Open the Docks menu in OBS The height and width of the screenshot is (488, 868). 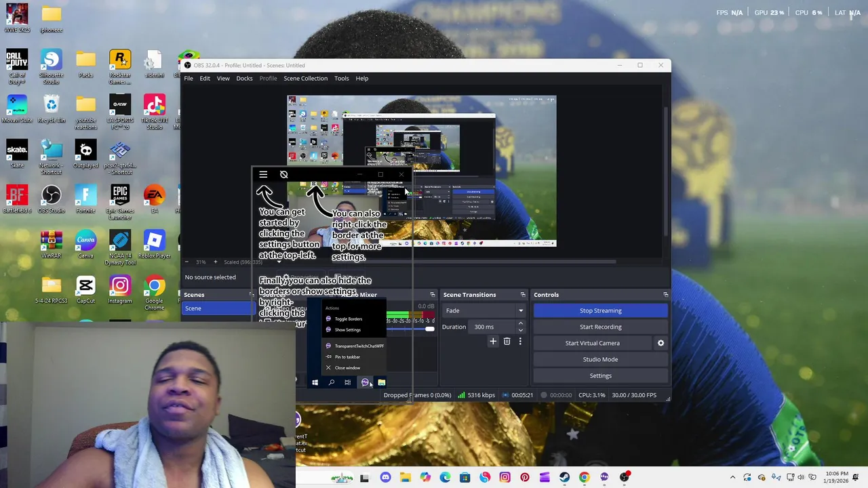pos(244,78)
